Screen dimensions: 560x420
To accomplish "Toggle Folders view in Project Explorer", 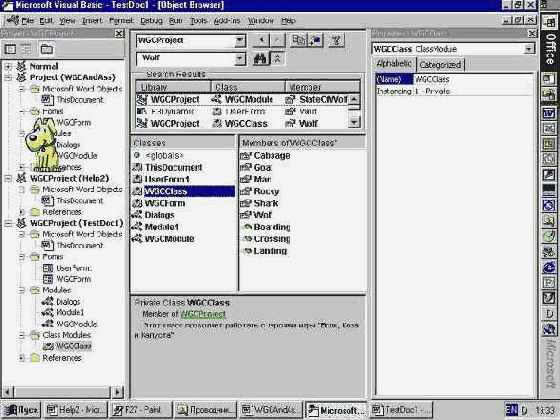I will click(46, 49).
